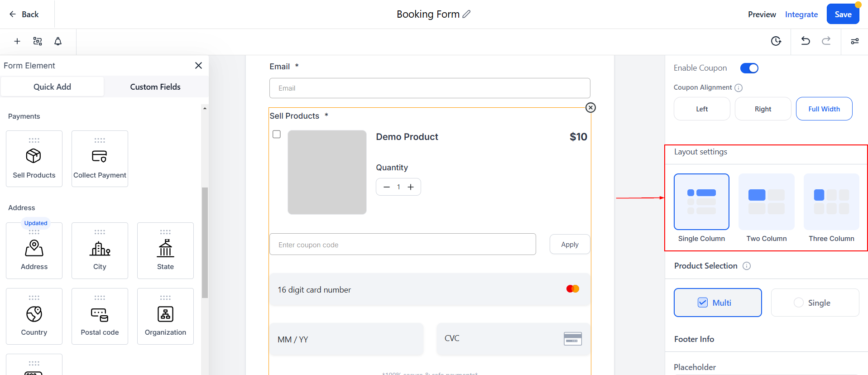Toggle the Enable Coupon switch
The height and width of the screenshot is (375, 868).
[749, 68]
